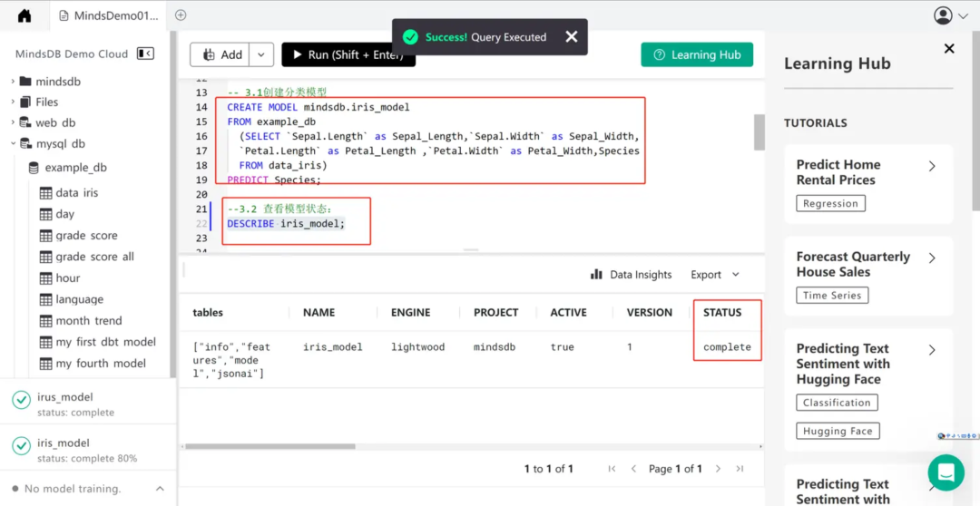Select the example_db database entry
980x506 pixels.
[x=75, y=168]
